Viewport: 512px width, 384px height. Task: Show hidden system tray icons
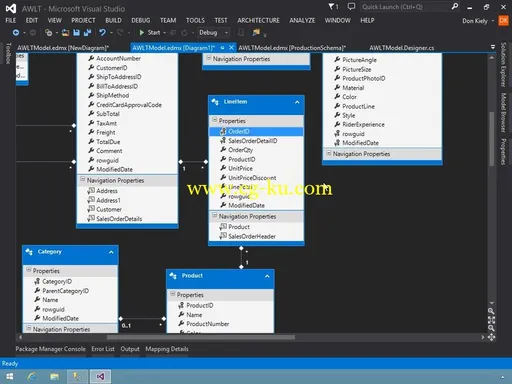(502, 377)
